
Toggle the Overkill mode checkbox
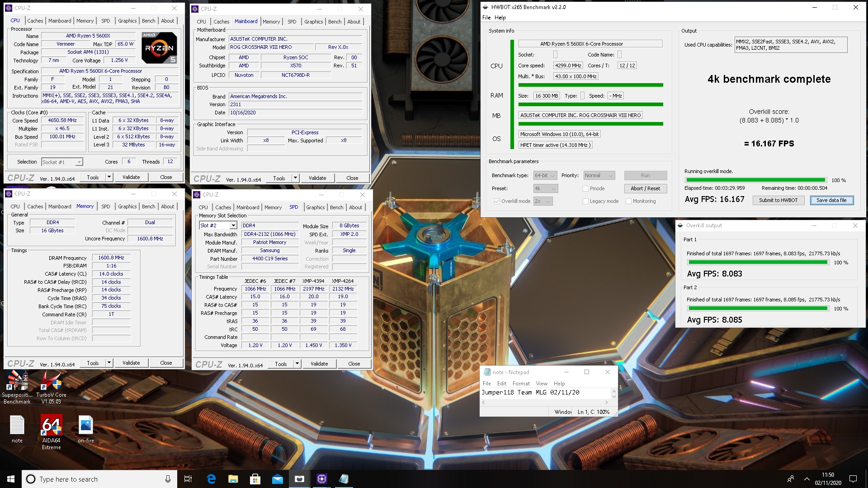pyautogui.click(x=497, y=201)
